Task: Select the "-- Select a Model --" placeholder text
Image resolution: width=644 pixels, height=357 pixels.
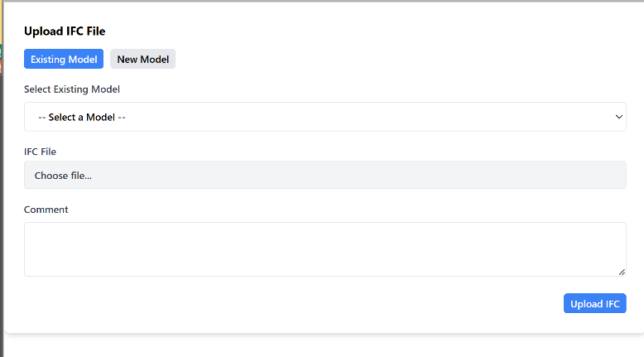Action: coord(82,118)
